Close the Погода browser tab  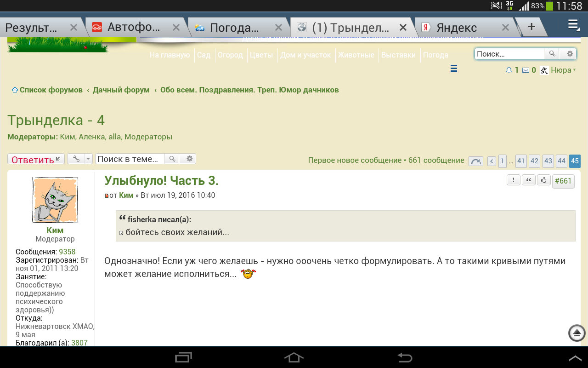(x=278, y=28)
